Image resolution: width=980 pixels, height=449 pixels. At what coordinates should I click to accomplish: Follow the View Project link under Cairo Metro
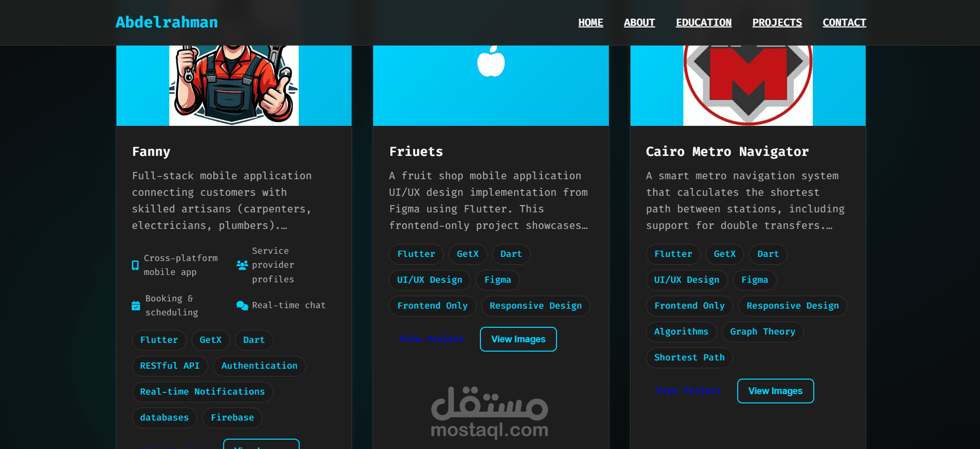pyautogui.click(x=689, y=390)
